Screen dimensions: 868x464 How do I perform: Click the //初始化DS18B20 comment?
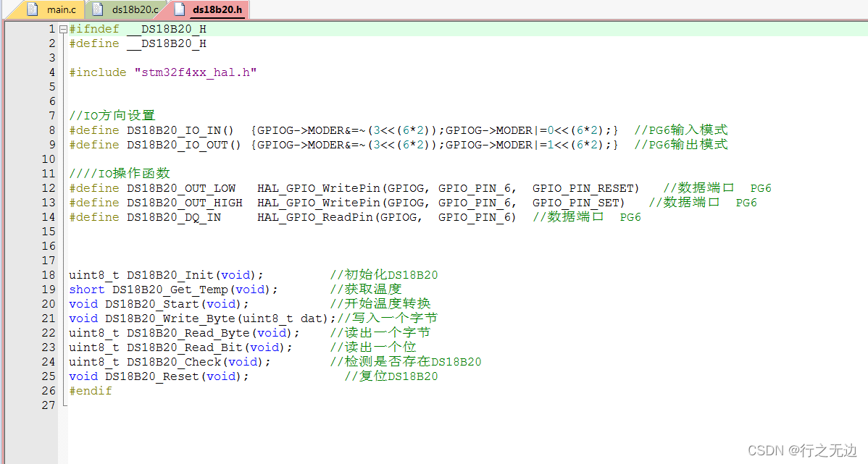pos(384,275)
